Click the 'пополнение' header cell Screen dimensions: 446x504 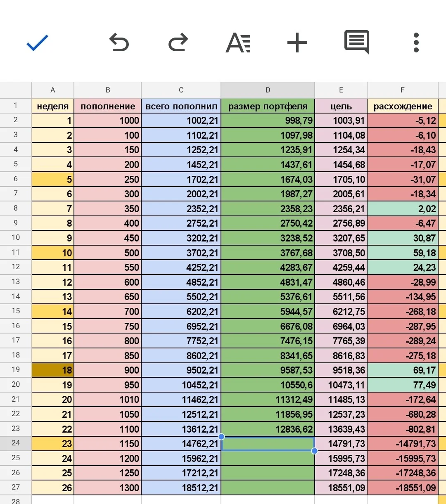click(108, 106)
